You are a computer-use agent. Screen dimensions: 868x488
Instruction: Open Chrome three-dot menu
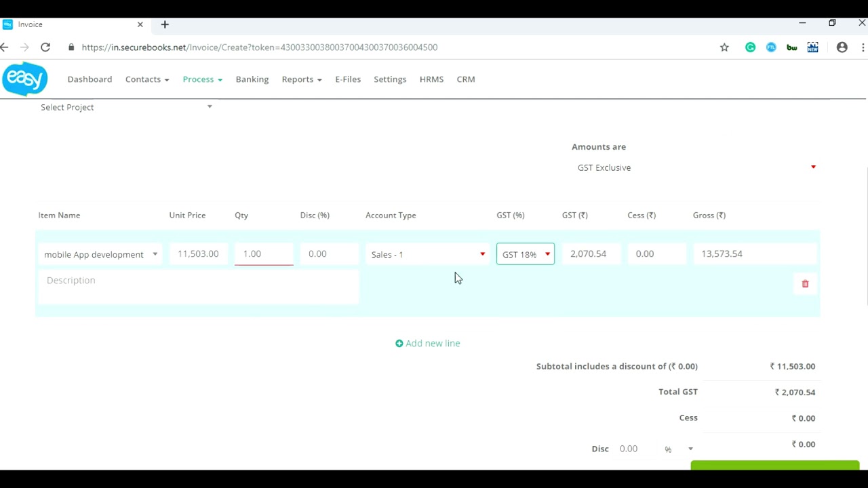(863, 47)
